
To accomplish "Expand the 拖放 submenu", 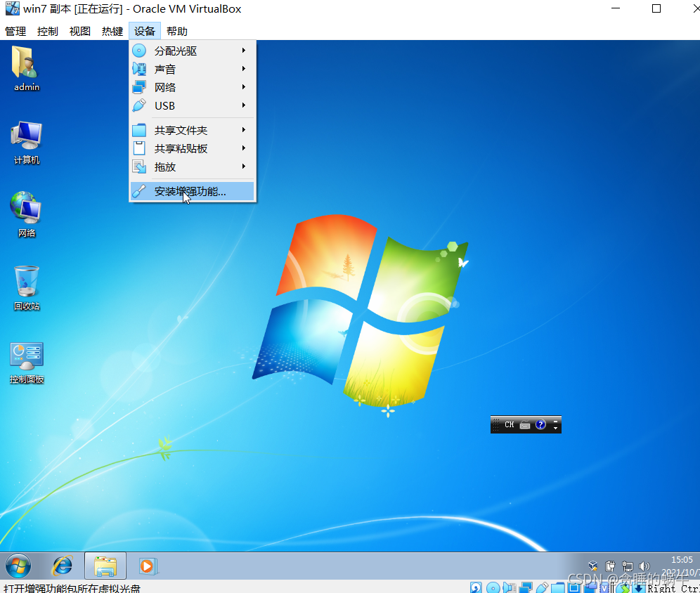I will click(193, 167).
